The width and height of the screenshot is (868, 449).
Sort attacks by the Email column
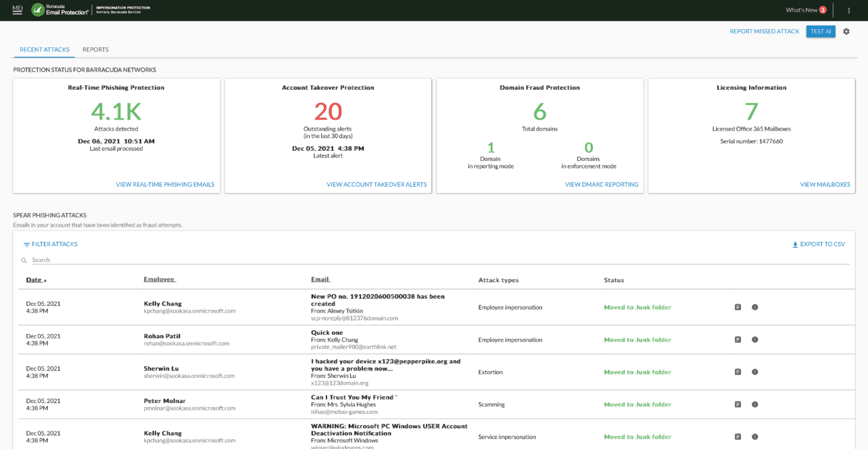click(320, 280)
